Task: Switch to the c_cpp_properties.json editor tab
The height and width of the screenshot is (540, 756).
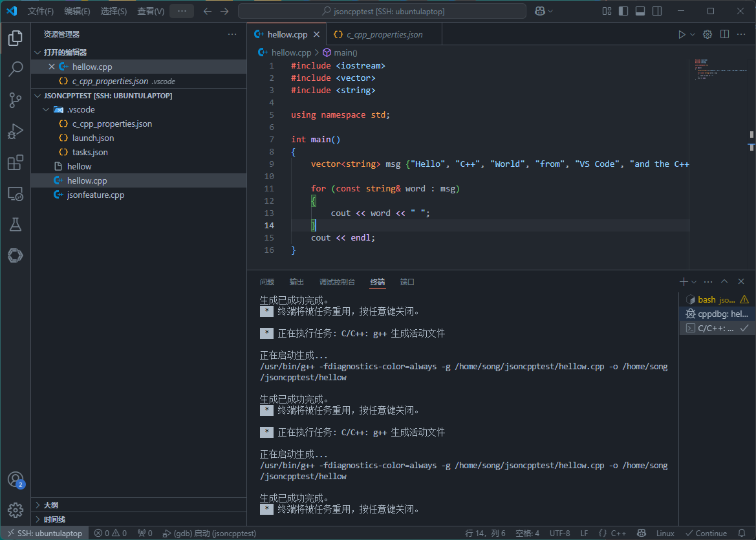Action: point(384,34)
